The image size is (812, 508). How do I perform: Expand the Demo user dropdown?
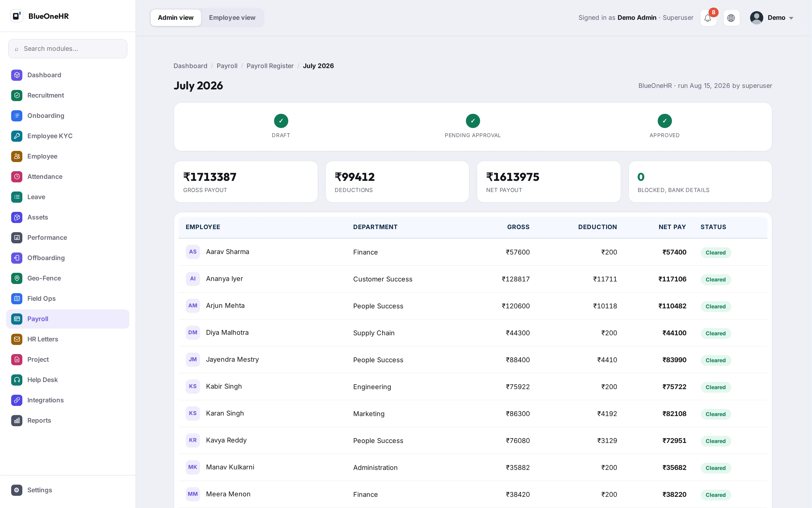[772, 18]
